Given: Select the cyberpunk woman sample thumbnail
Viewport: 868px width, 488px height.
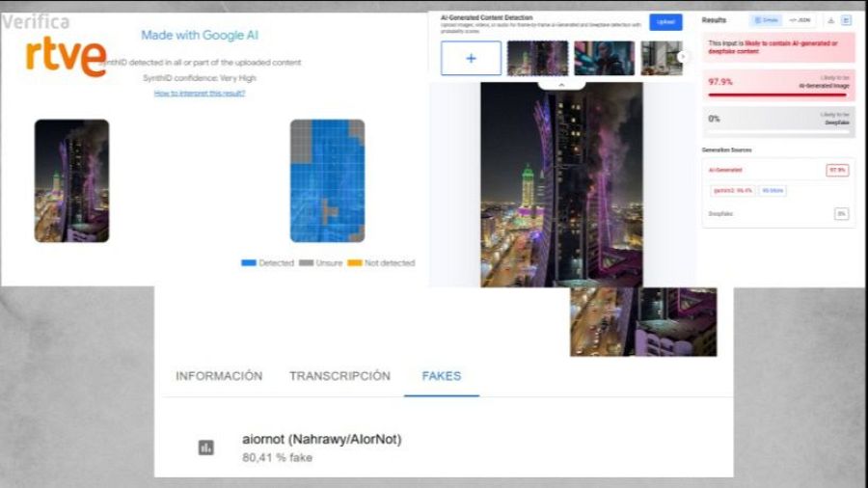Looking at the screenshot, I should click(605, 58).
